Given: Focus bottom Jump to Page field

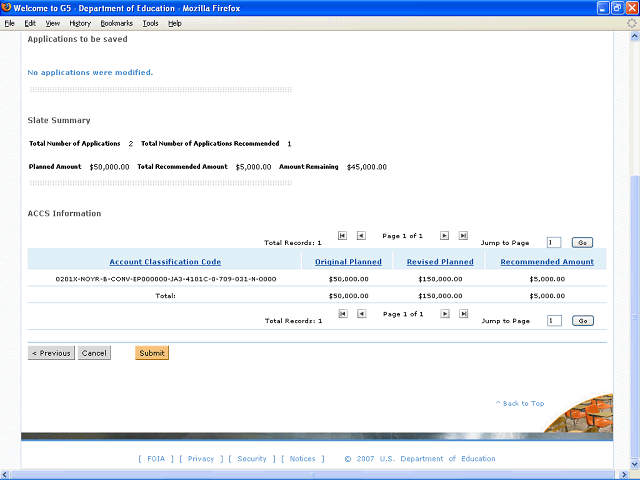Looking at the screenshot, I should (554, 321).
